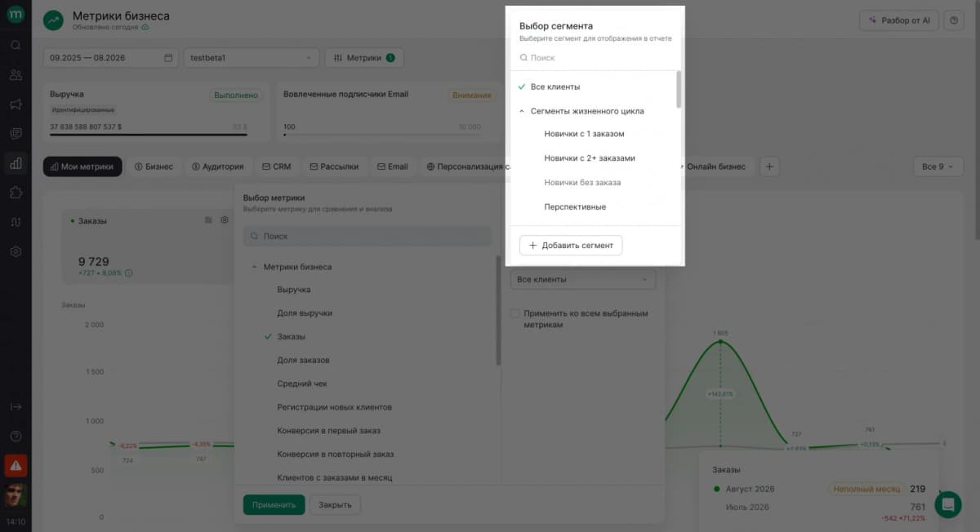Open the search icon in left sidebar

16,45
